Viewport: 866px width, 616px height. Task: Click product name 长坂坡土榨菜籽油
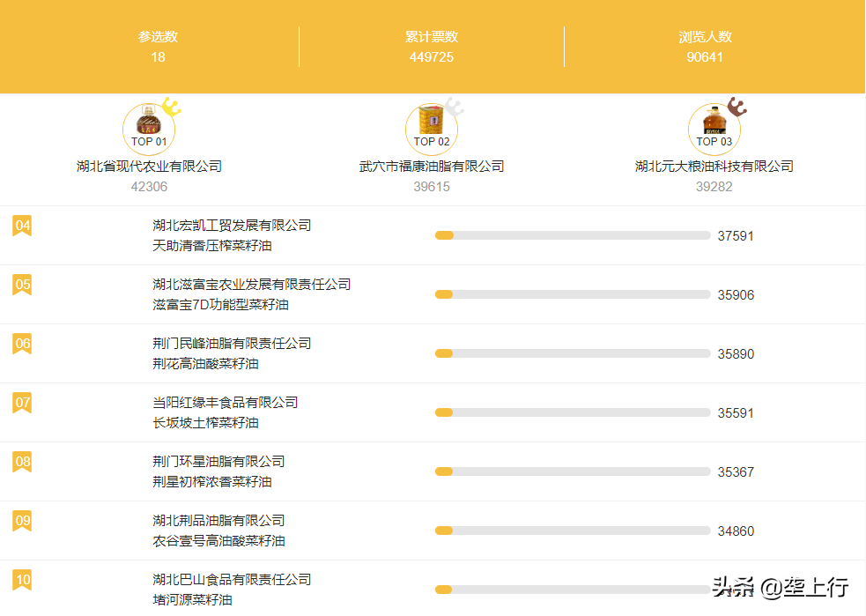pos(205,423)
